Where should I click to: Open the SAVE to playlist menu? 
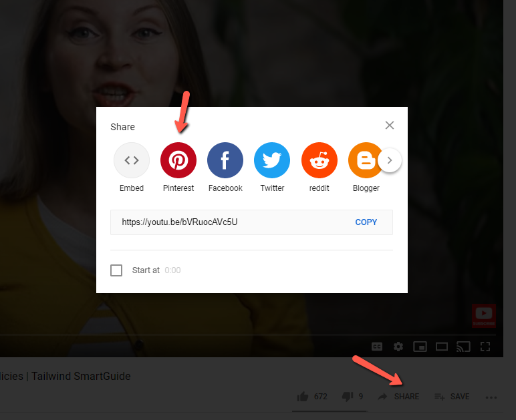(x=452, y=397)
